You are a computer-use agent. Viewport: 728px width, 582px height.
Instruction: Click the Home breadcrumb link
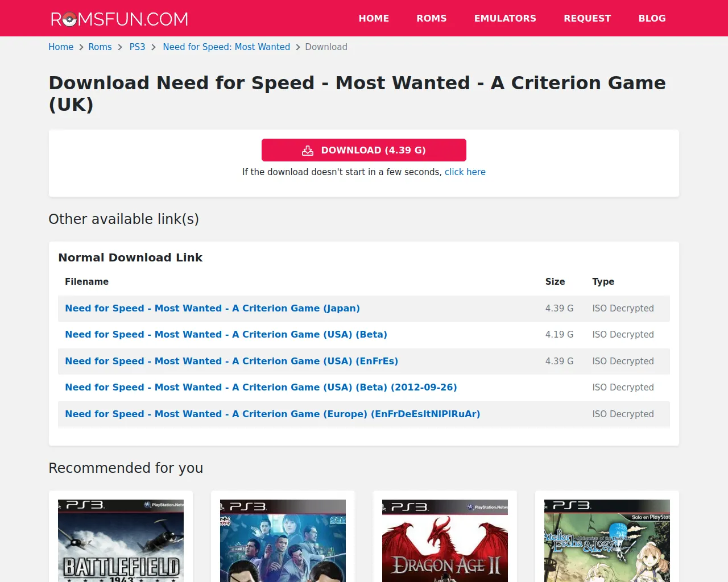(x=61, y=47)
